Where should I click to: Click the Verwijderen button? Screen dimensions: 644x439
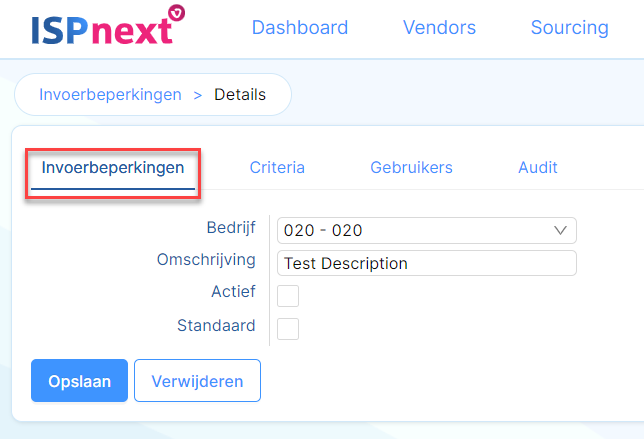pyautogui.click(x=197, y=381)
